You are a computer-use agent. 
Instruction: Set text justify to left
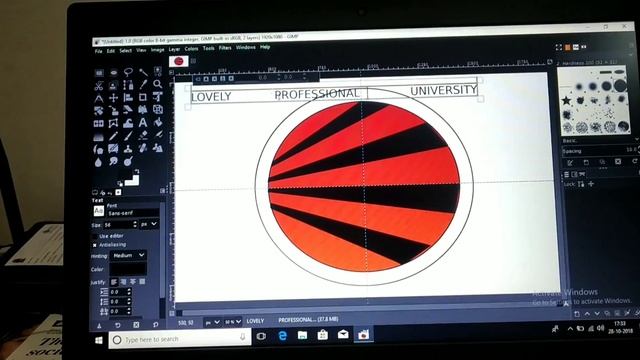coord(114,282)
